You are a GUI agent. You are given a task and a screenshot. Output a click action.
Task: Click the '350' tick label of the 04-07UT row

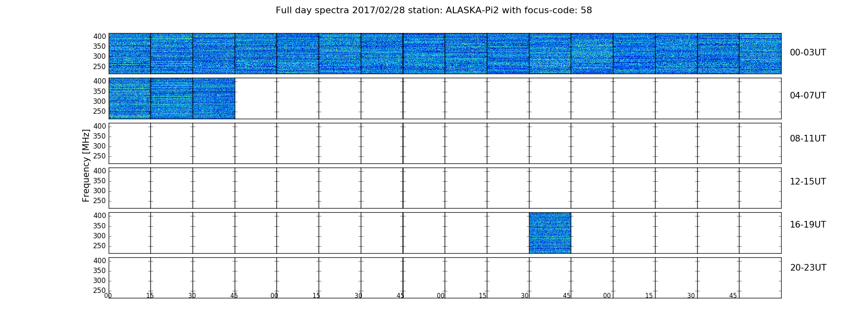pyautogui.click(x=100, y=91)
